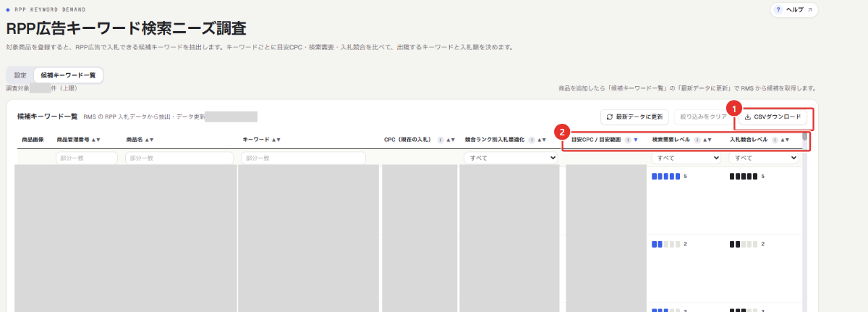The image size is (868, 312).
Task: Sort the 競合ランク別入札最適化 column arrows
Action: (x=542, y=140)
